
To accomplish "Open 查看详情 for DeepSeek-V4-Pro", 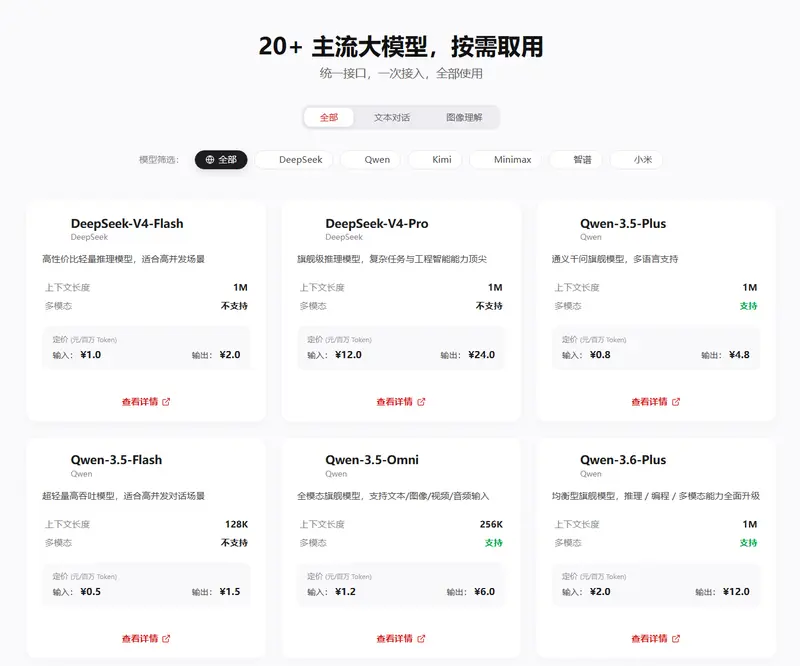I will click(401, 402).
